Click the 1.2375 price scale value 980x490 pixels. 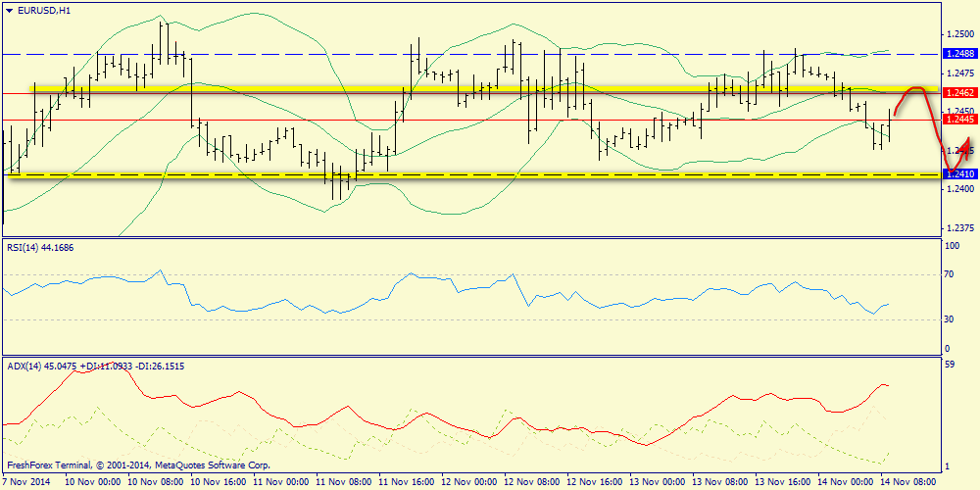pyautogui.click(x=960, y=227)
